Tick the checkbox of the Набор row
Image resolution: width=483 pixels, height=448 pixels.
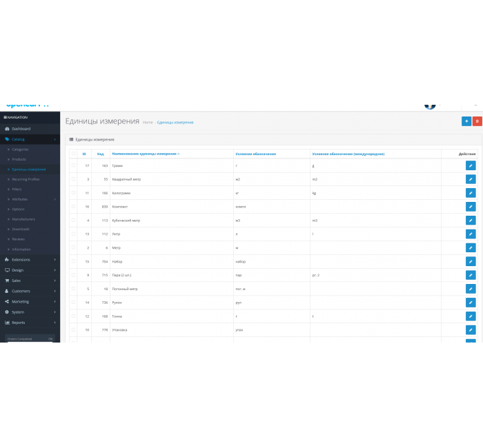pyautogui.click(x=73, y=261)
